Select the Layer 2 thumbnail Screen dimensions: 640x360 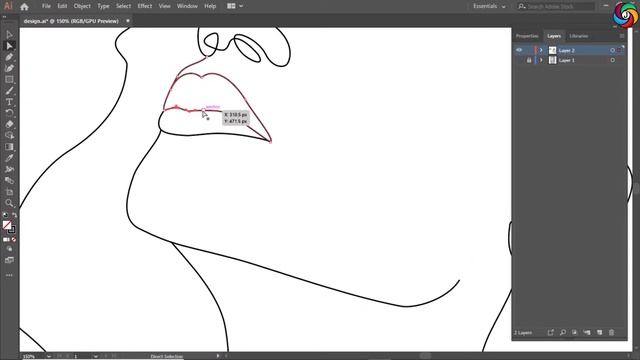552,50
